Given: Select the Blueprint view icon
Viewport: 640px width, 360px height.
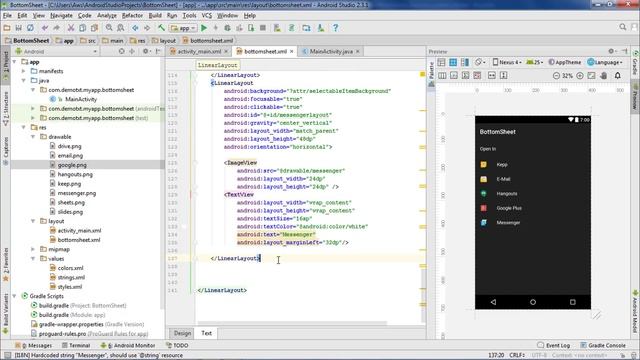Looking at the screenshot, I should click(453, 62).
